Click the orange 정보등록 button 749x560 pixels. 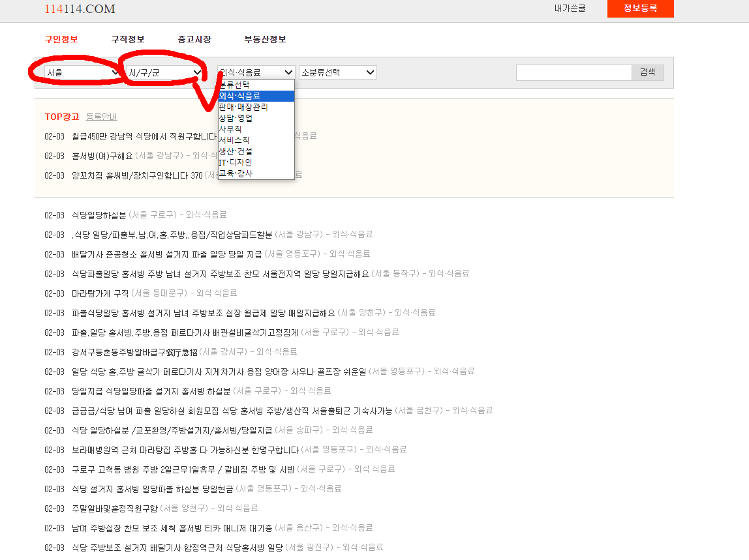click(640, 9)
